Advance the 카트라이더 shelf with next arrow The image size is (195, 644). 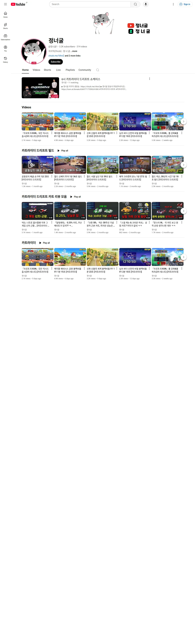pyautogui.click(x=183, y=257)
